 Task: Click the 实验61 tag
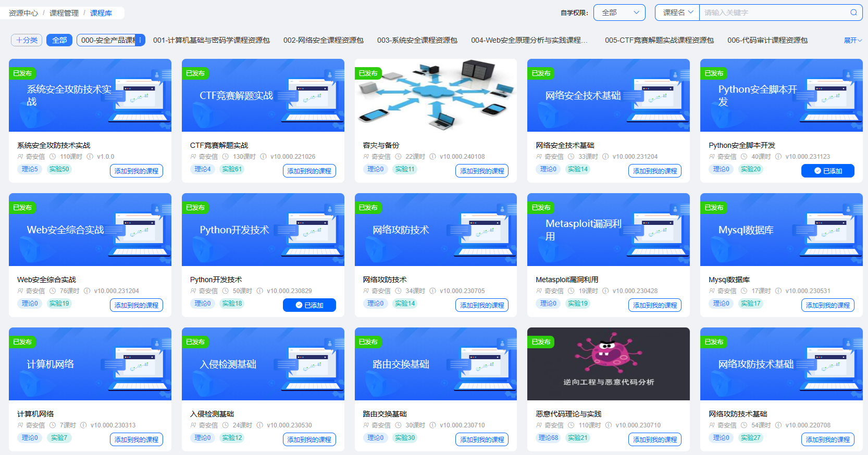pos(232,169)
